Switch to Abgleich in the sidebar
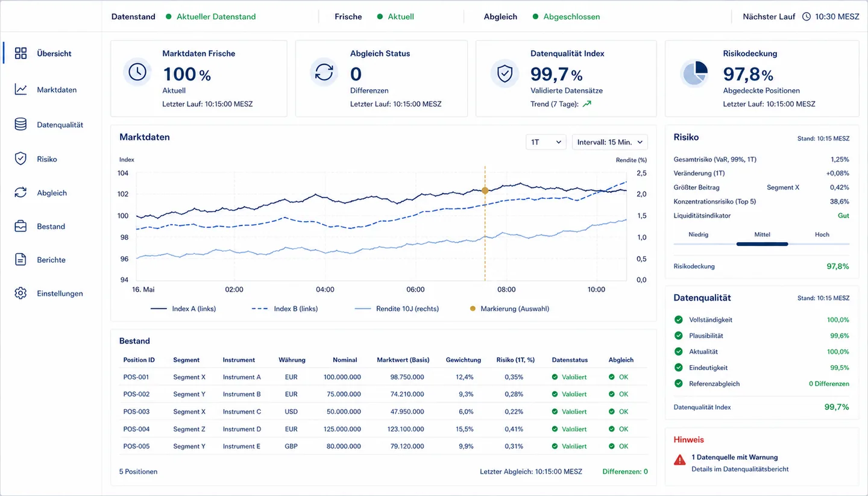The height and width of the screenshot is (496, 868). pyautogui.click(x=52, y=193)
